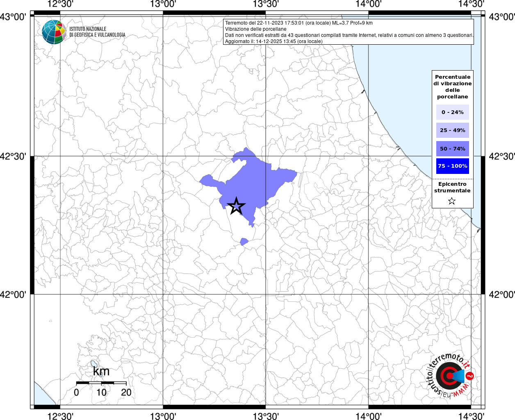Click the '0' scale bar value
The width and height of the screenshot is (515, 420).
[x=77, y=392]
